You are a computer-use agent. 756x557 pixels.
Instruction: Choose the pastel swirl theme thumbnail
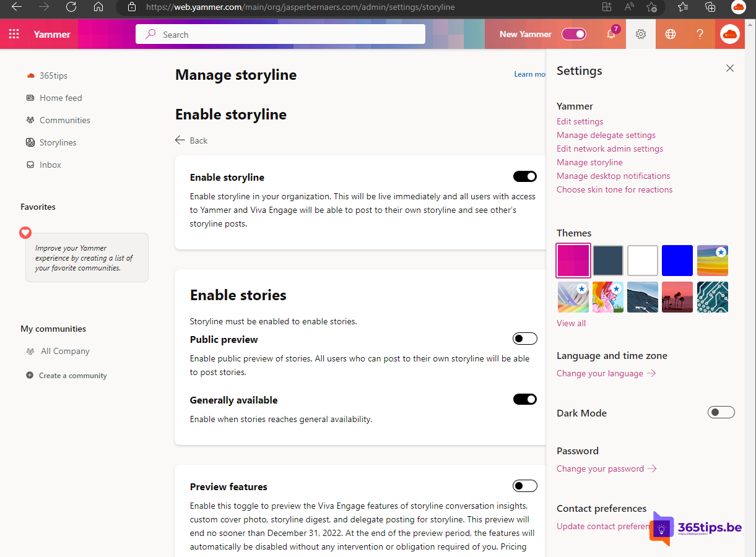tap(573, 297)
